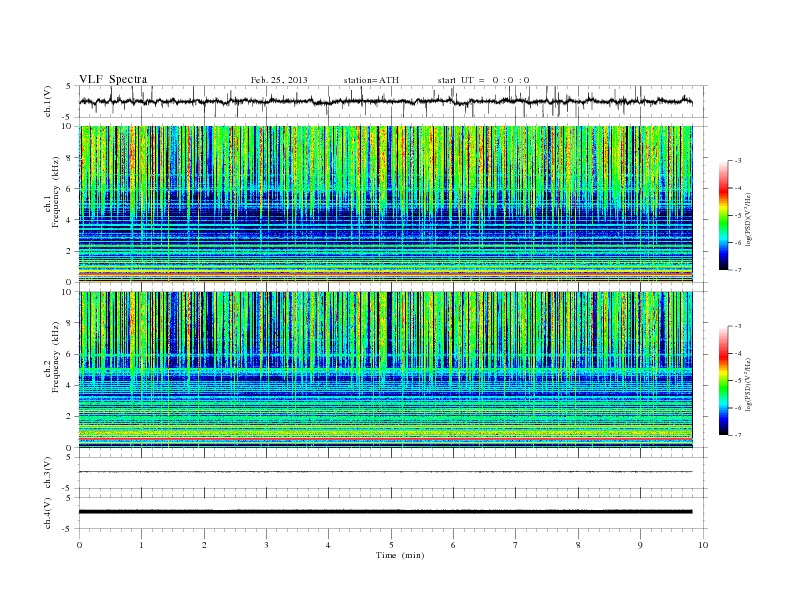This screenshot has height=612, width=792.
Task: Click the station=ATH label
Action: (x=371, y=80)
